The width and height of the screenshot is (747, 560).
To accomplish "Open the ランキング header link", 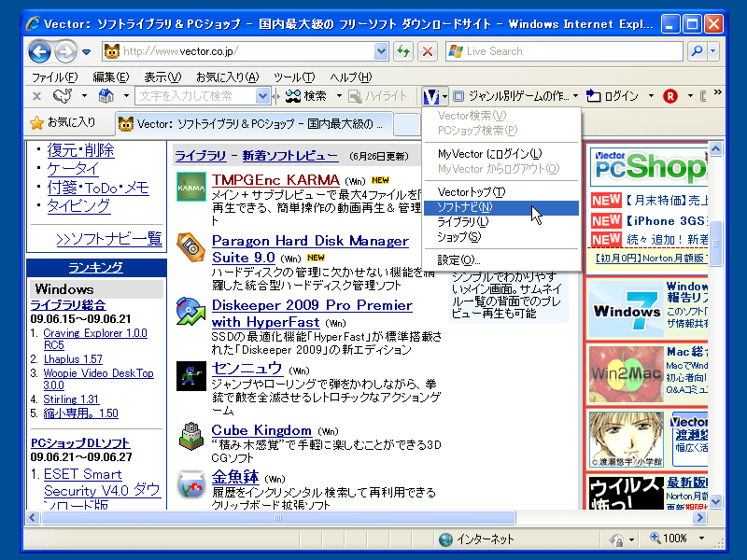I will tap(96, 268).
